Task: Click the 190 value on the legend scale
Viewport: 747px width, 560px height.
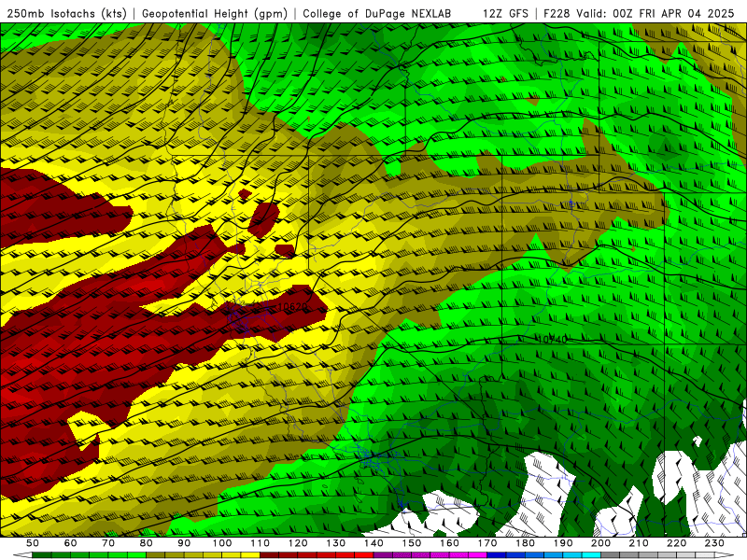Action: tap(563, 543)
